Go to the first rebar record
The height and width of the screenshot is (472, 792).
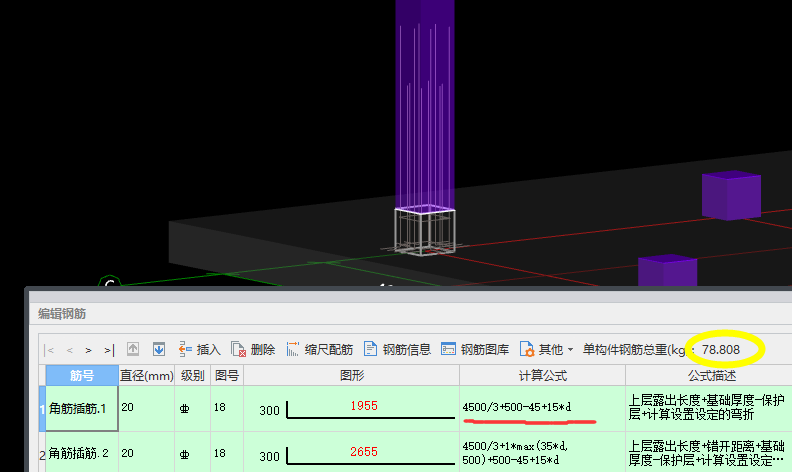click(50, 350)
